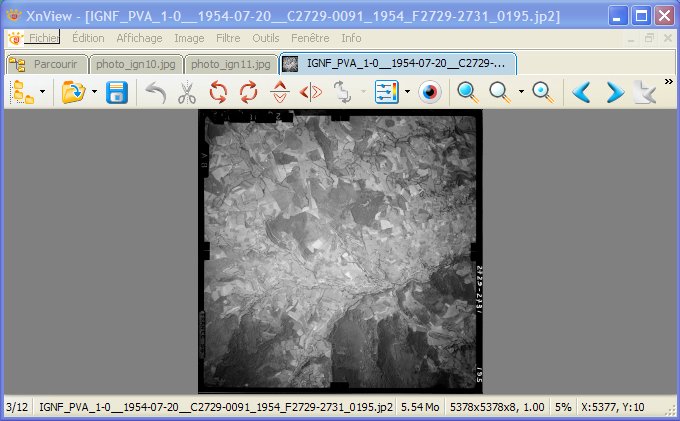Screen dimensions: 680x421
Task: Go to the next image
Action: click(614, 93)
